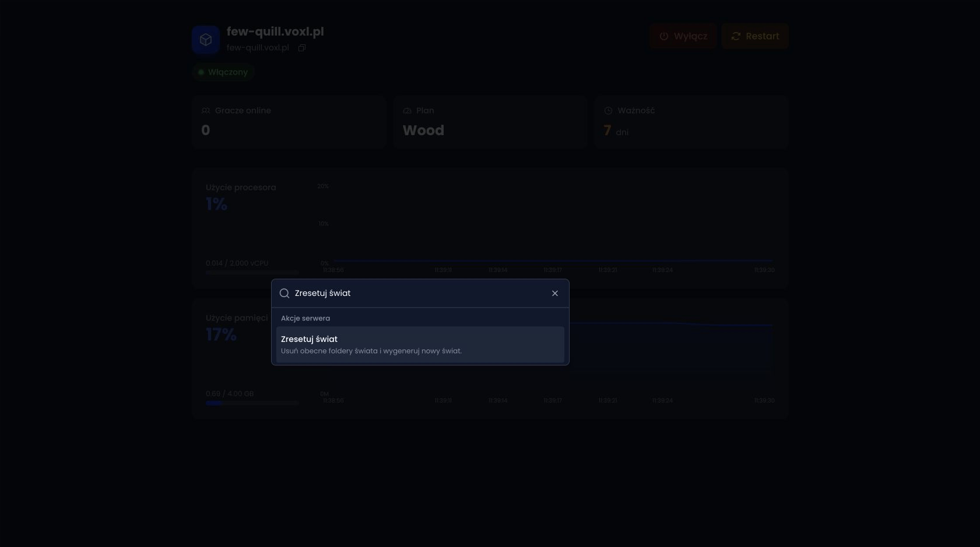Click the magnifier search icon
Viewport: 980px width, 547px height.
coord(284,294)
